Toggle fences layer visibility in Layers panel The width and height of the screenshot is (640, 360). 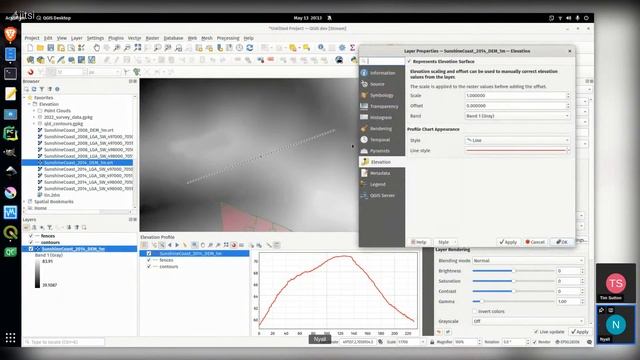pyautogui.click(x=31, y=236)
